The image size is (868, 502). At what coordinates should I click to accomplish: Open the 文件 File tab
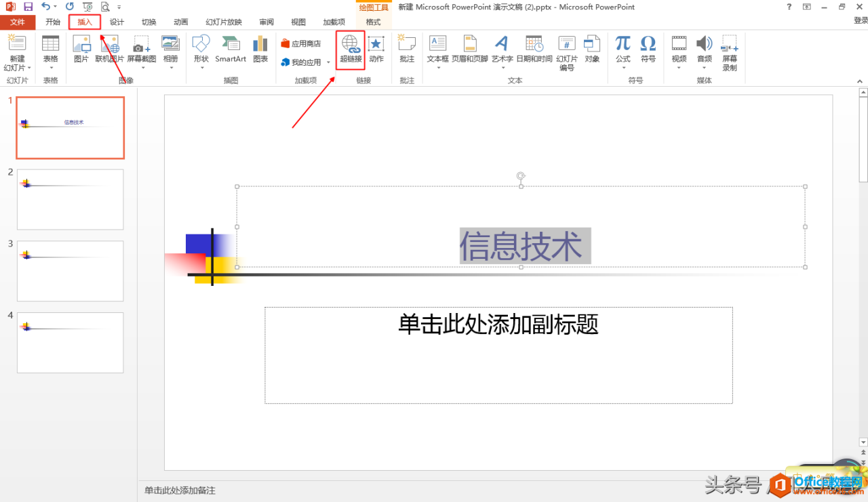pos(17,22)
